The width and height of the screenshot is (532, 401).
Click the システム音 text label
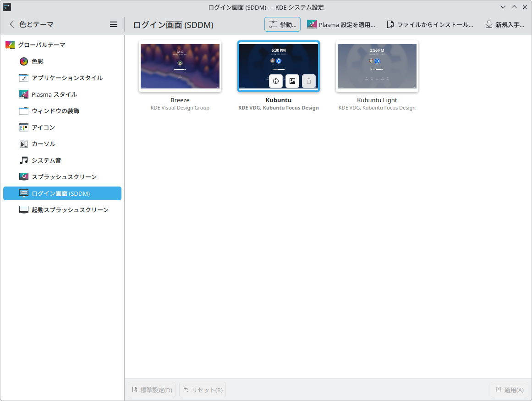click(x=46, y=160)
